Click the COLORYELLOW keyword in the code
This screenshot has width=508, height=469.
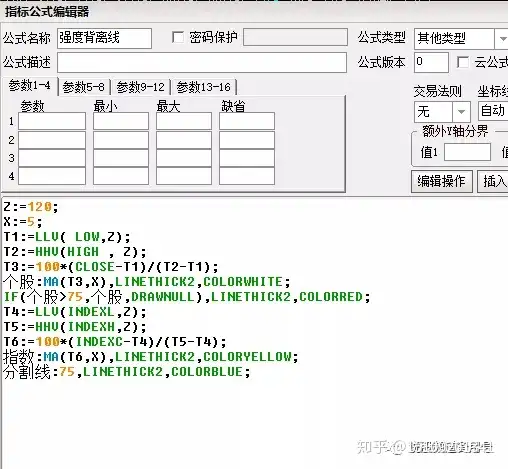click(x=247, y=357)
